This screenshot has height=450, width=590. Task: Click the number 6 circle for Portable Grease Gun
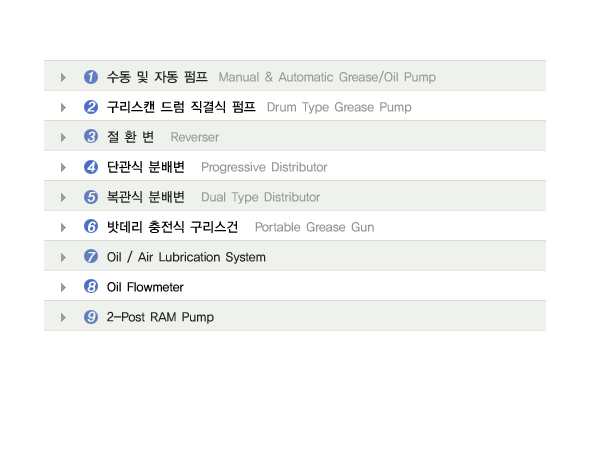coord(91,227)
